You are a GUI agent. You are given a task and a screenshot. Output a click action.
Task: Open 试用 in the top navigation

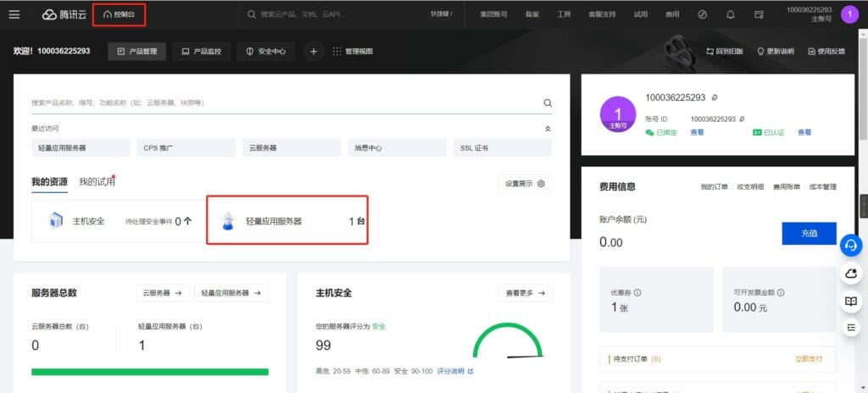pyautogui.click(x=641, y=14)
